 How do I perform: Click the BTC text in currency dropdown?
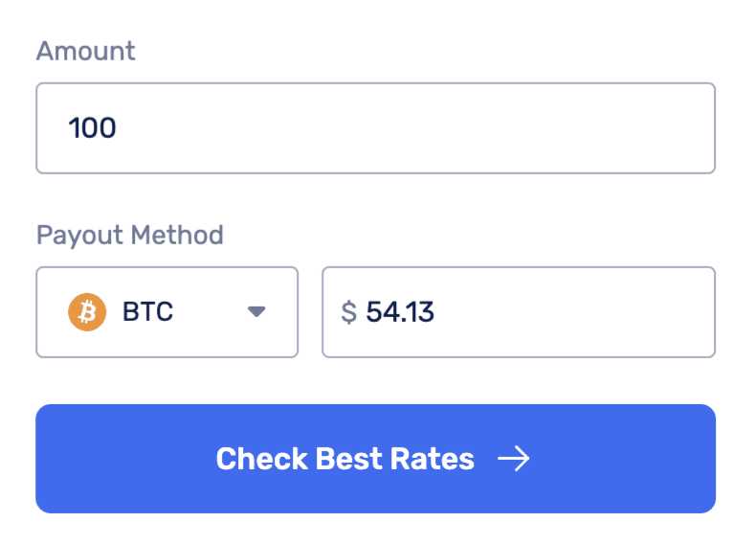pyautogui.click(x=147, y=312)
